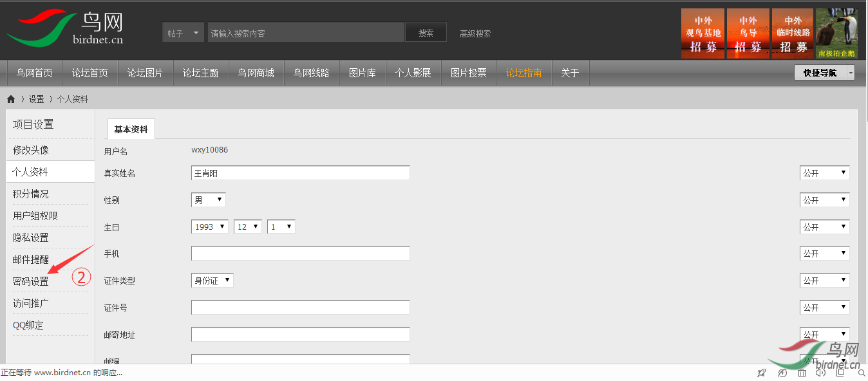Open the 高级搜索 advanced search link
Screen dimensions: 868x381
coord(475,33)
